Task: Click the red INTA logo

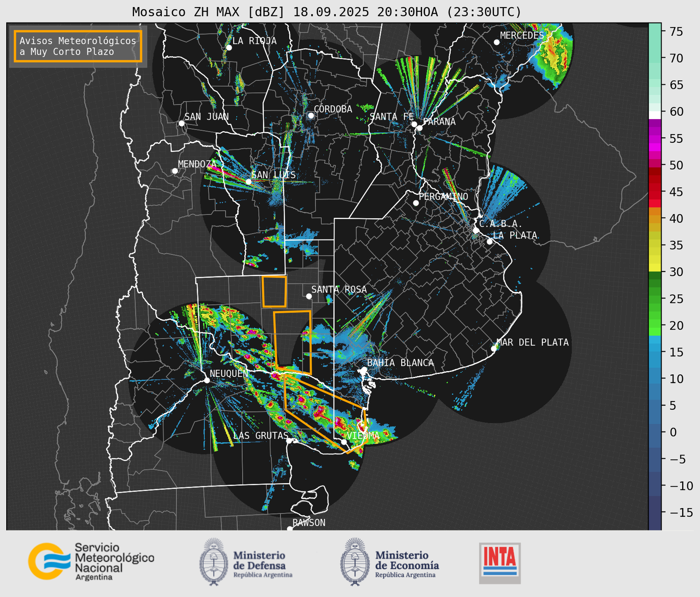Action: [500, 563]
